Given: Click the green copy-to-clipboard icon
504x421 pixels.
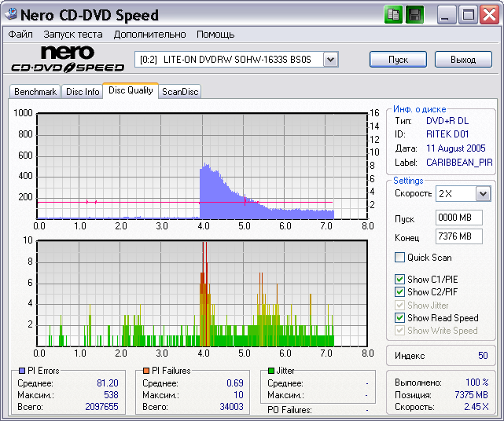Looking at the screenshot, I should coord(395,14).
